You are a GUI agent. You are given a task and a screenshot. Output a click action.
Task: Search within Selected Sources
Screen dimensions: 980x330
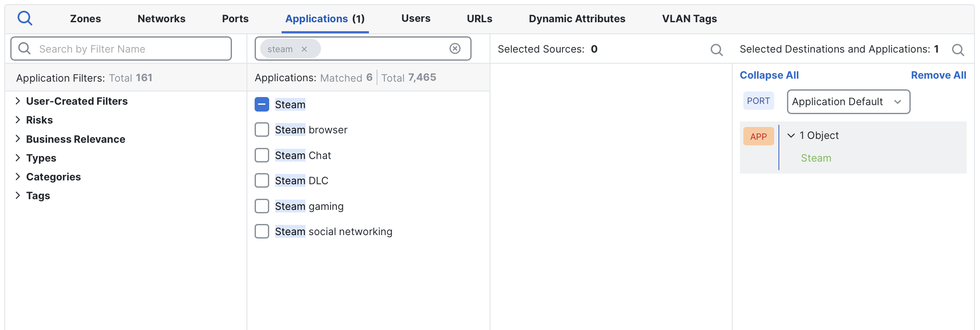[716, 50]
